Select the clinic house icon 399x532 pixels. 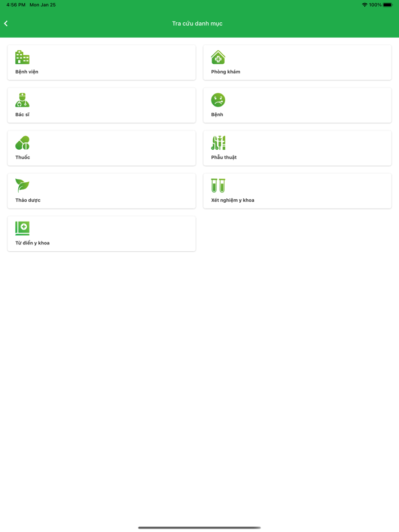(x=218, y=57)
